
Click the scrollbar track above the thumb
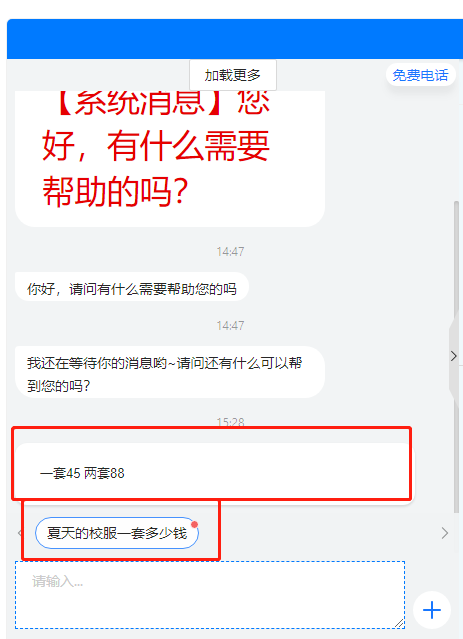click(456, 153)
